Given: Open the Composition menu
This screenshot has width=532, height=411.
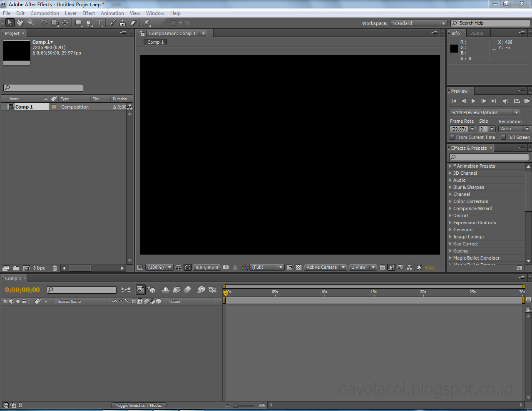Looking at the screenshot, I should click(x=45, y=13).
